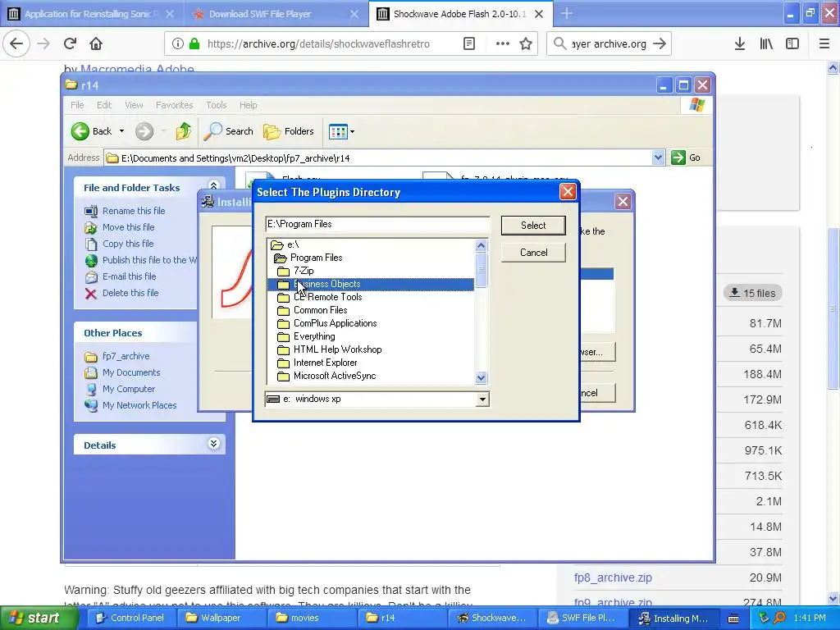Click folder list scroll down arrow
840x630 pixels.
(x=481, y=377)
